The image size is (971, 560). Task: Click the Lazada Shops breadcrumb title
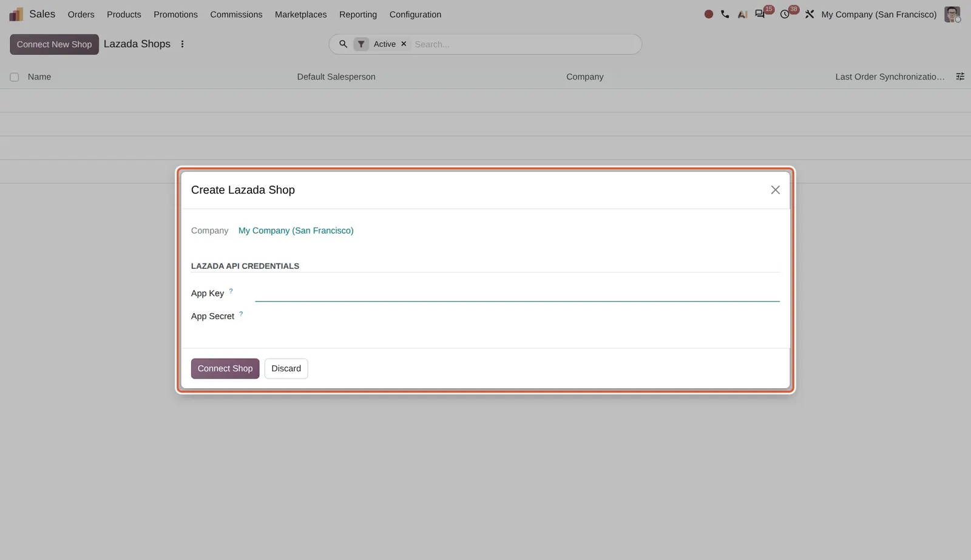coord(137,44)
